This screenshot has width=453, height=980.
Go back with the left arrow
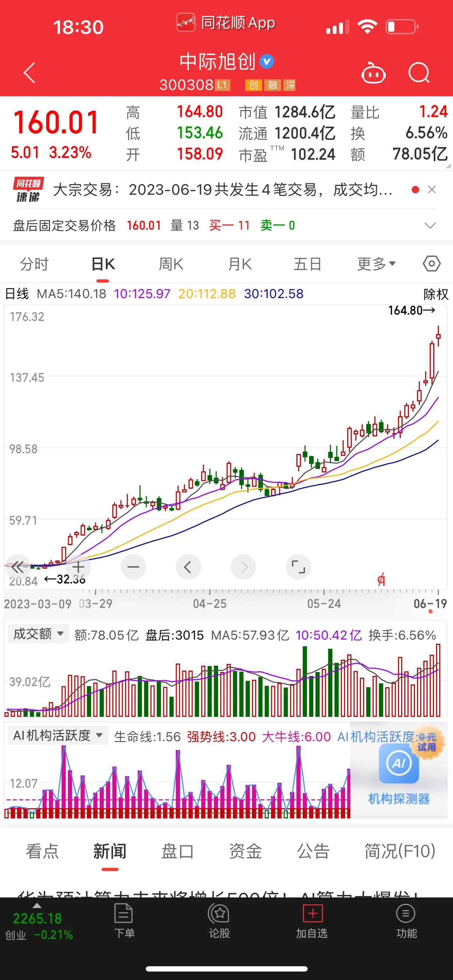[x=29, y=72]
